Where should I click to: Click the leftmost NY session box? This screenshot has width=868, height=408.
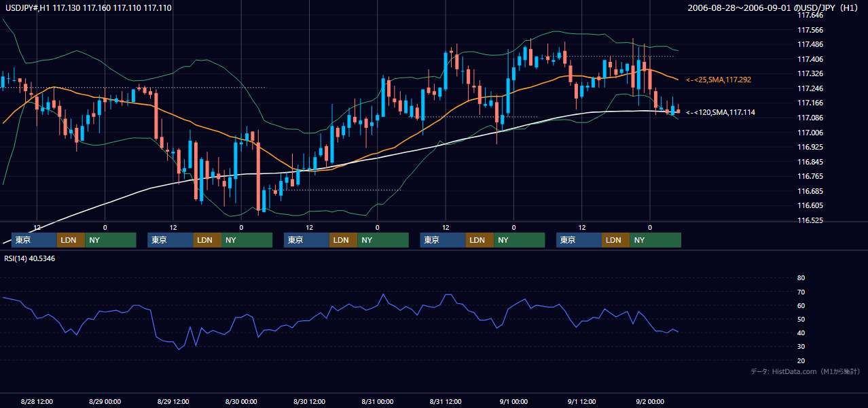[x=111, y=240]
